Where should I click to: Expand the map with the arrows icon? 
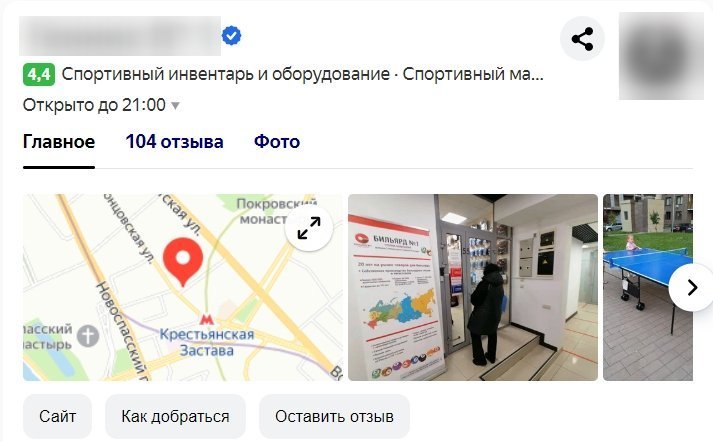pos(309,228)
